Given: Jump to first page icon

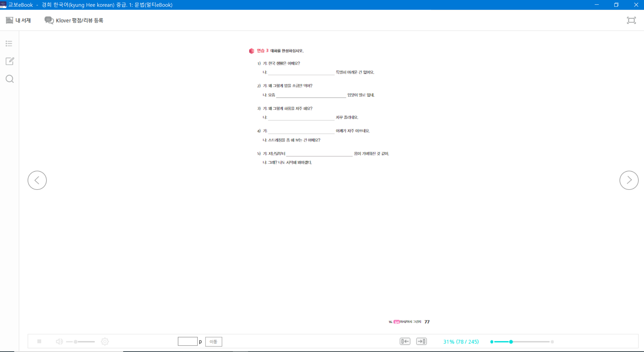Looking at the screenshot, I should (x=405, y=342).
